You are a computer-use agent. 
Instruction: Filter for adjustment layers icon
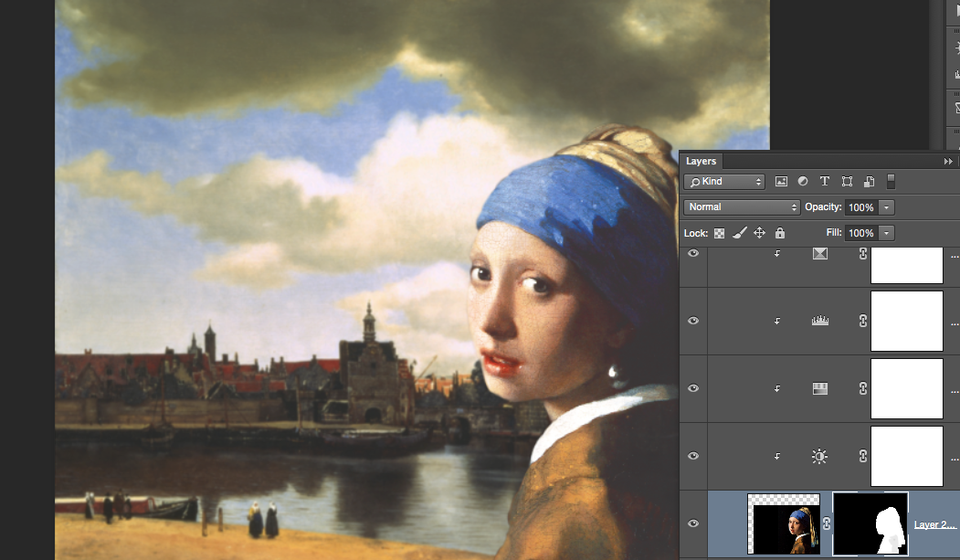tap(803, 181)
